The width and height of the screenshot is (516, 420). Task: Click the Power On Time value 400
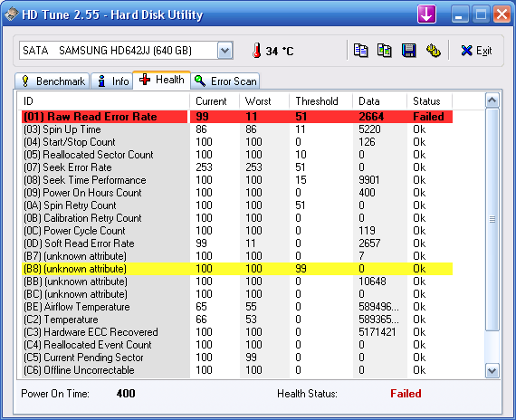pos(126,394)
